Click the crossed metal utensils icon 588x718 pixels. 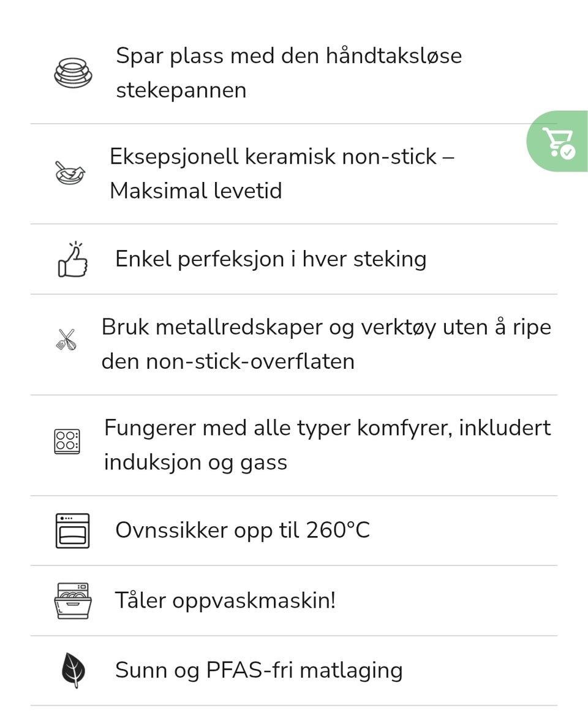click(66, 340)
